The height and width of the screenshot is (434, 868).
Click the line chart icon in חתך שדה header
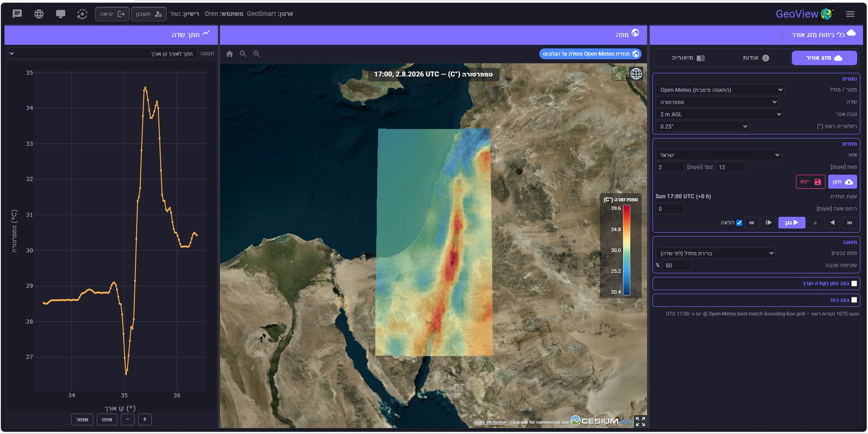point(206,33)
